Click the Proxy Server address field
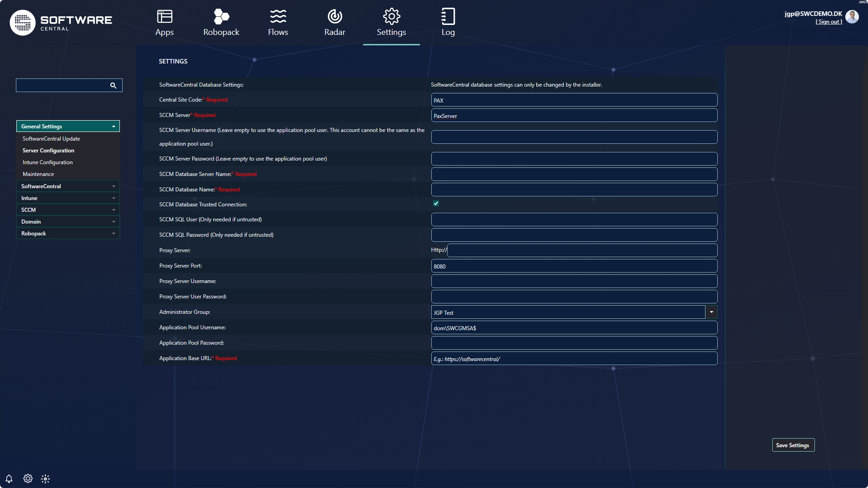868x488 pixels. [x=582, y=250]
